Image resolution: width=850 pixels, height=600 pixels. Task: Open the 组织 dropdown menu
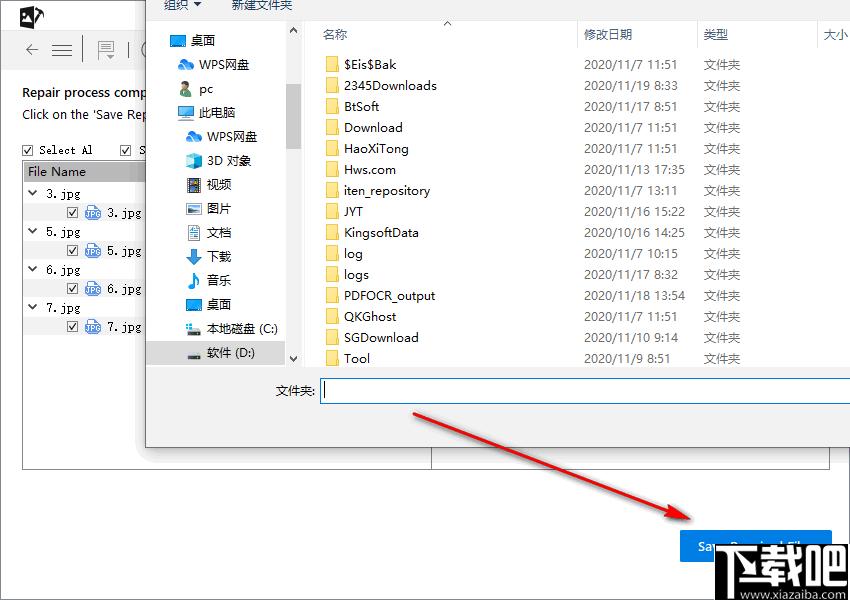[x=183, y=5]
